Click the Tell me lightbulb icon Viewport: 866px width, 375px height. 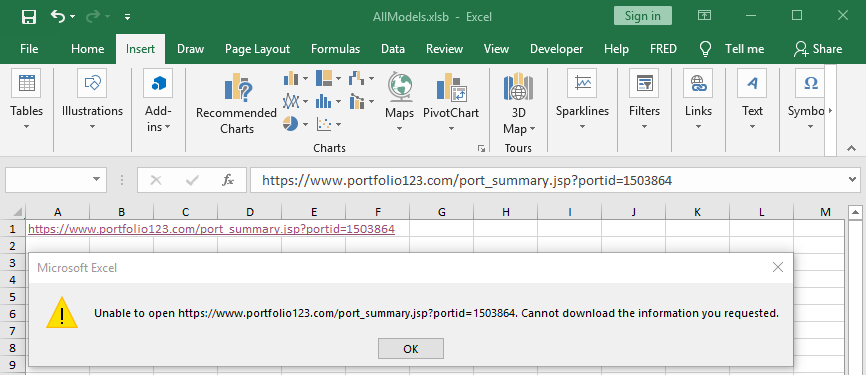(x=705, y=49)
